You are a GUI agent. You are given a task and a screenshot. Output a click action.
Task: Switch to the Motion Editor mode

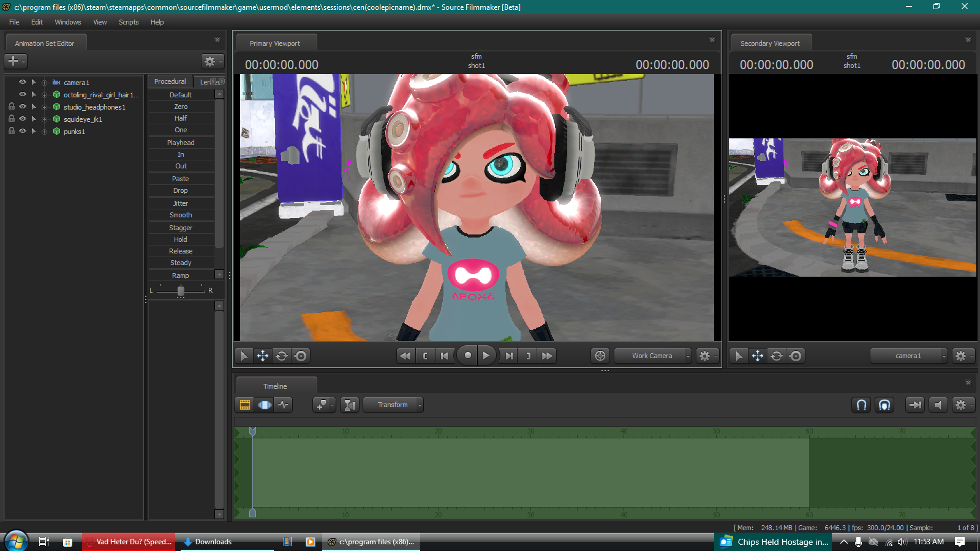click(265, 405)
